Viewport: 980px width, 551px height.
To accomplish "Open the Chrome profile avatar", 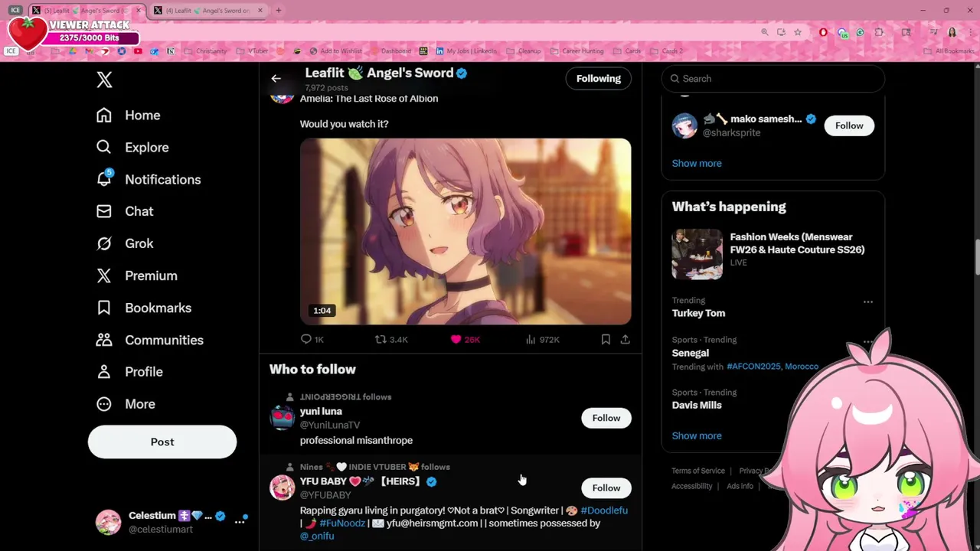I will (x=952, y=32).
